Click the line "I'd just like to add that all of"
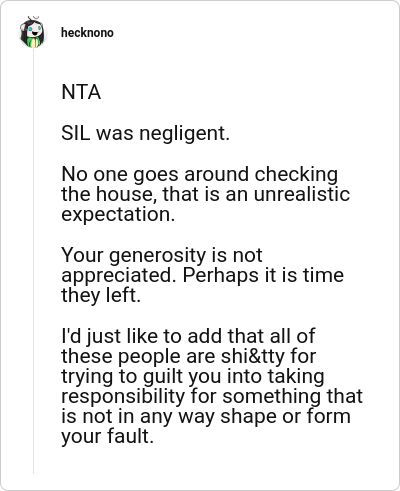Screen dimensions: 400x491 pos(188,336)
